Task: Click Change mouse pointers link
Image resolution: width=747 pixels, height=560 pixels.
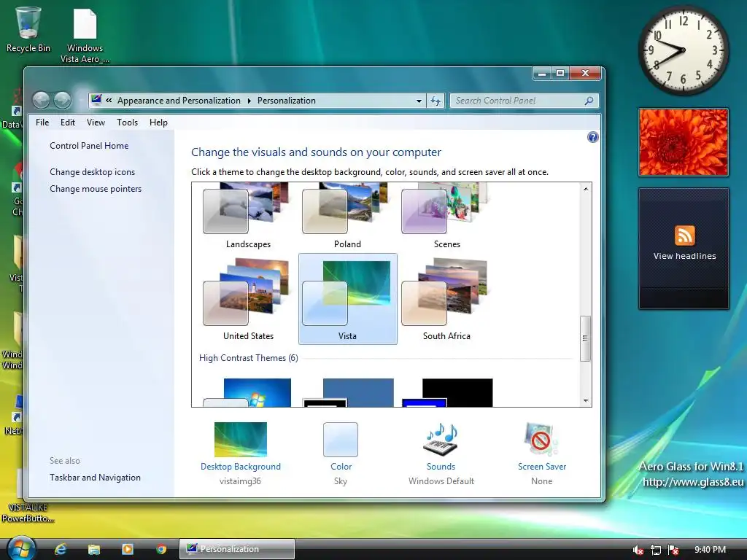Action: pos(96,189)
